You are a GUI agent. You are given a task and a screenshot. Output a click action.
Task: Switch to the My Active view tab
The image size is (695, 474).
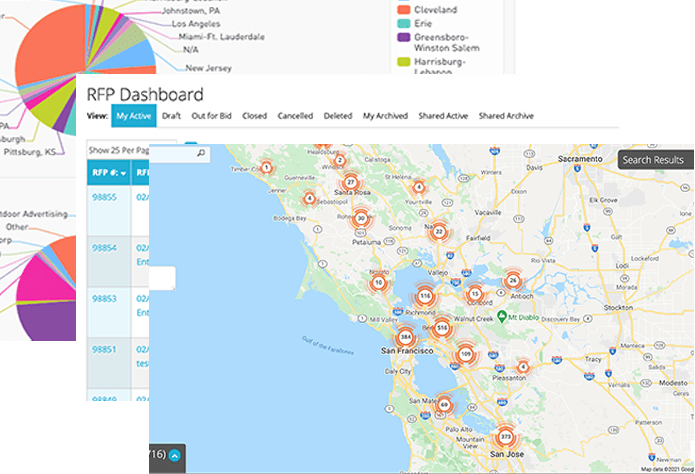click(133, 116)
